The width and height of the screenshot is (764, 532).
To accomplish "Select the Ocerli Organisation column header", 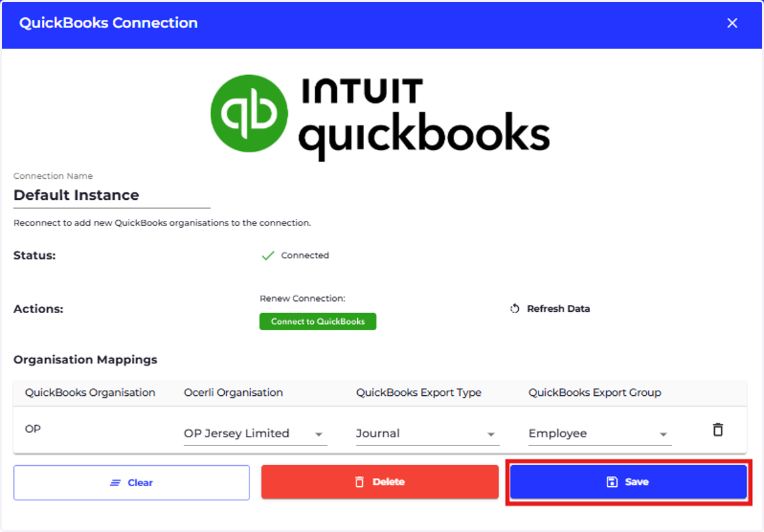I will pos(233,393).
